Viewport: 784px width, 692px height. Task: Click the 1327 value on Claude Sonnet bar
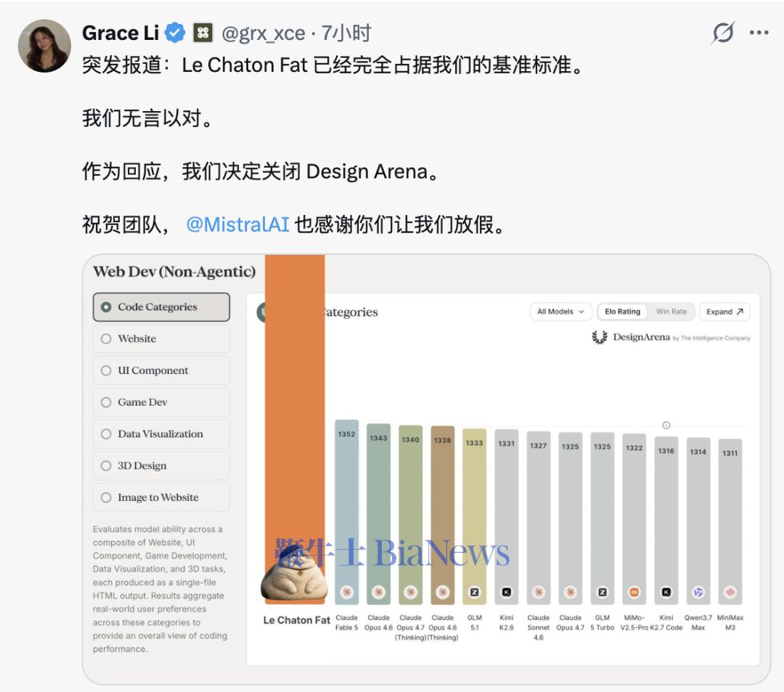[x=539, y=446]
